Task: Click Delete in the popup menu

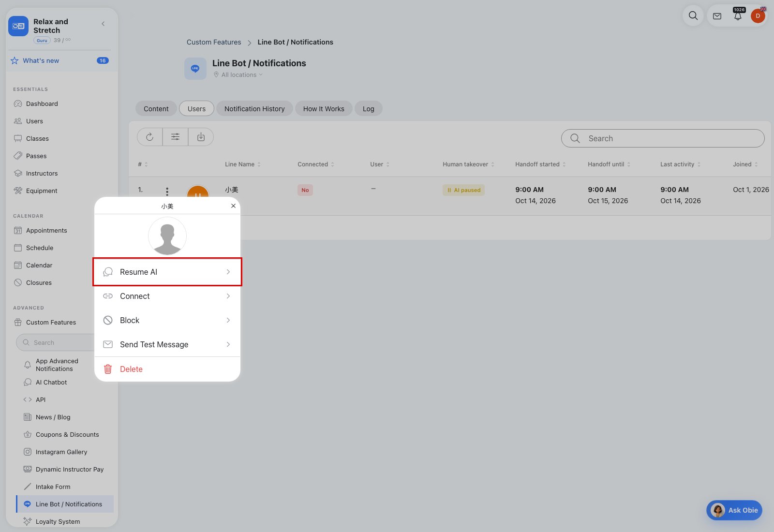Action: (x=167, y=369)
